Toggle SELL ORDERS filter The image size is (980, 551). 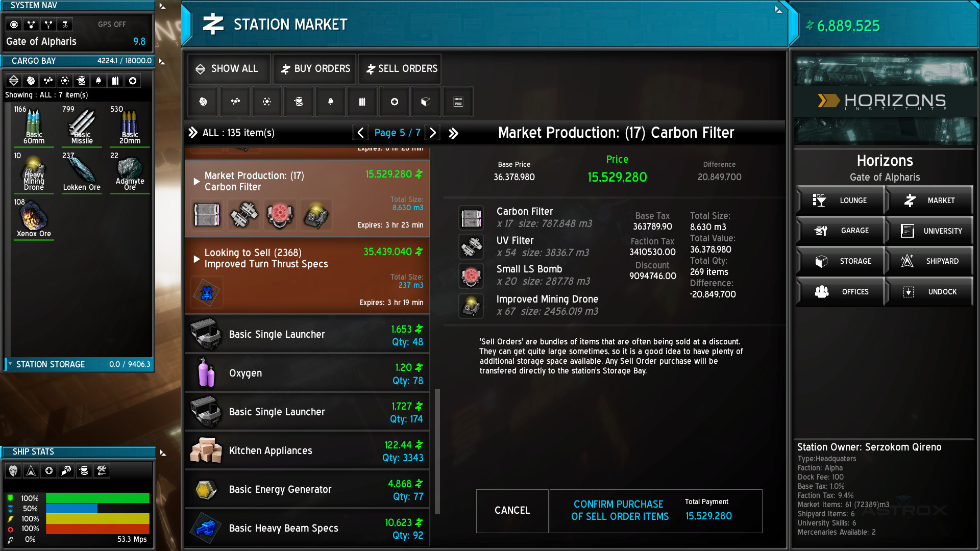coord(399,69)
